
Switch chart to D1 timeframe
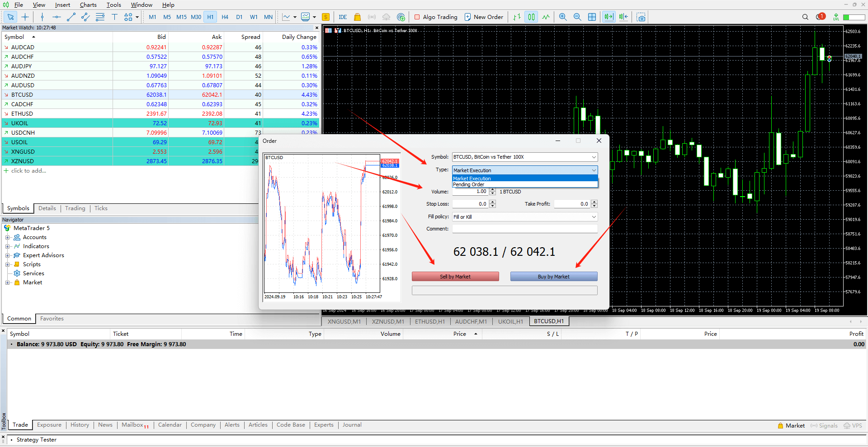pos(239,17)
